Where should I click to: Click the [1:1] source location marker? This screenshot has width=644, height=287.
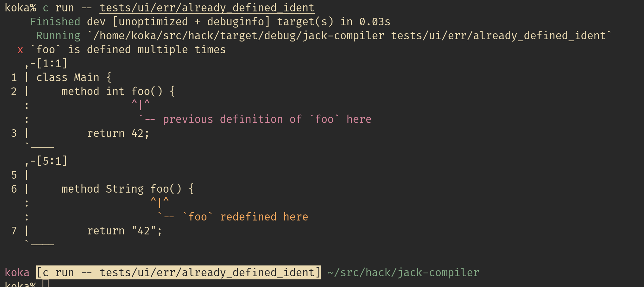coord(52,63)
